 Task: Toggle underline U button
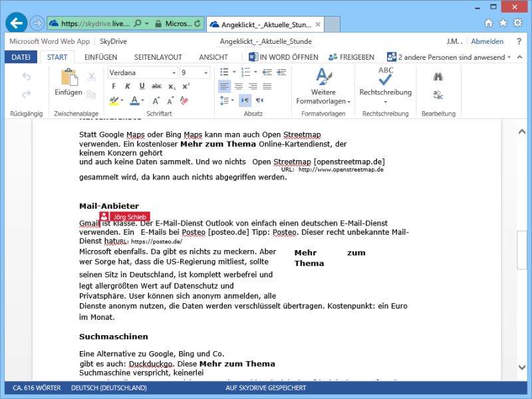pyautogui.click(x=142, y=86)
